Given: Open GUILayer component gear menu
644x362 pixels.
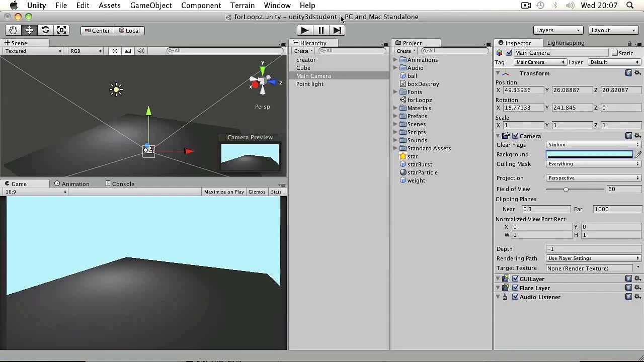Looking at the screenshot, I should [637, 279].
